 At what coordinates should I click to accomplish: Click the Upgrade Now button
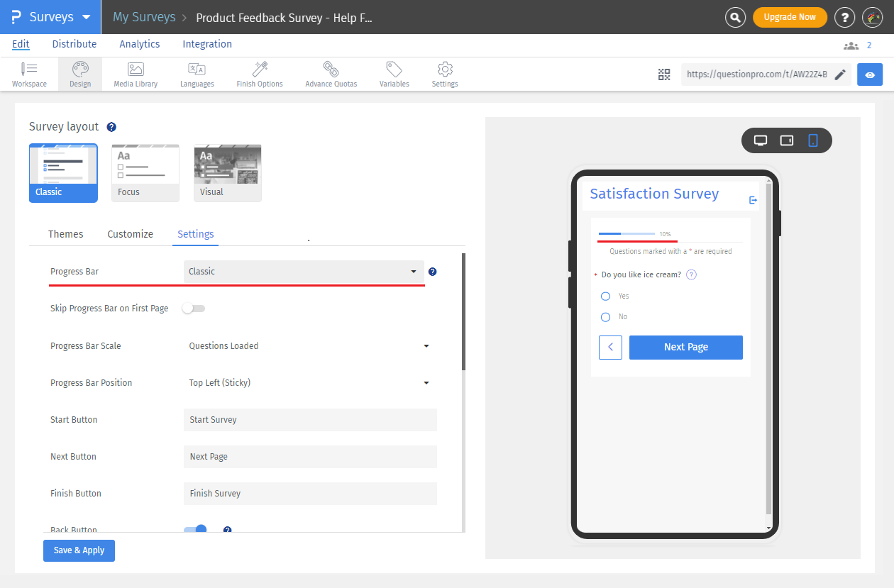(x=790, y=16)
